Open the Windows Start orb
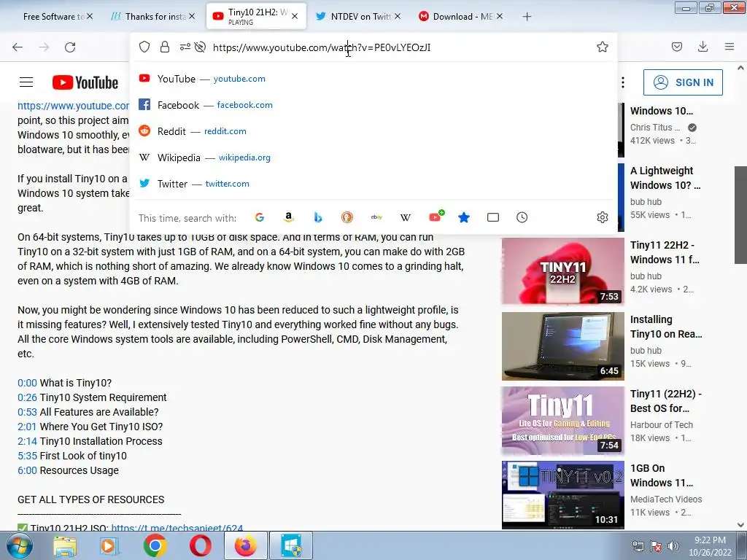 (x=19, y=545)
